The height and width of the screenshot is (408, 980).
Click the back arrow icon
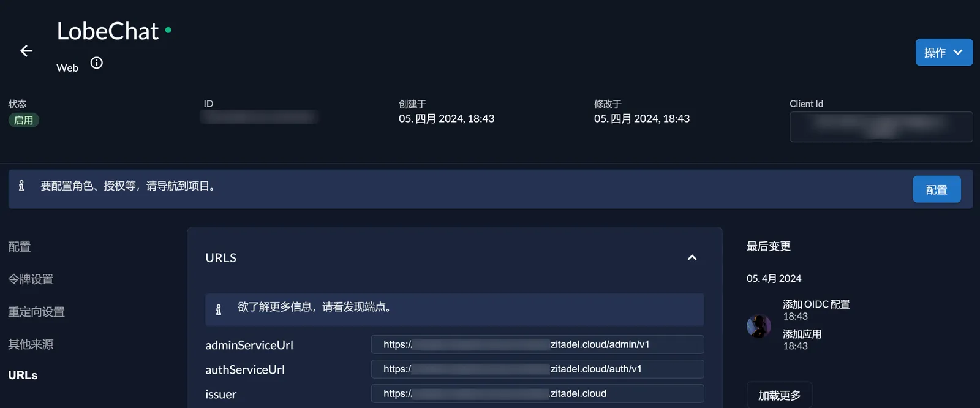(26, 51)
